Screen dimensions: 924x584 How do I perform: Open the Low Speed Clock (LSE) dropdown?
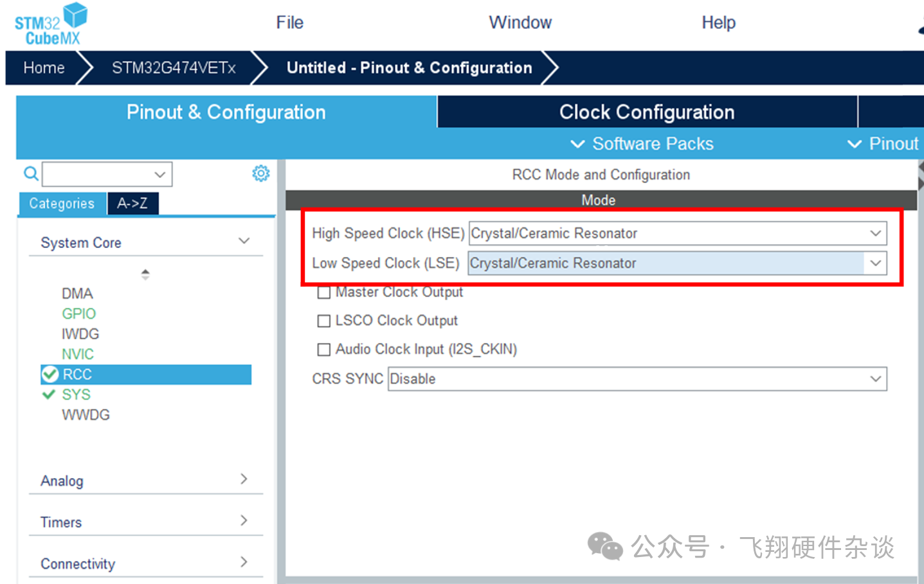678,263
